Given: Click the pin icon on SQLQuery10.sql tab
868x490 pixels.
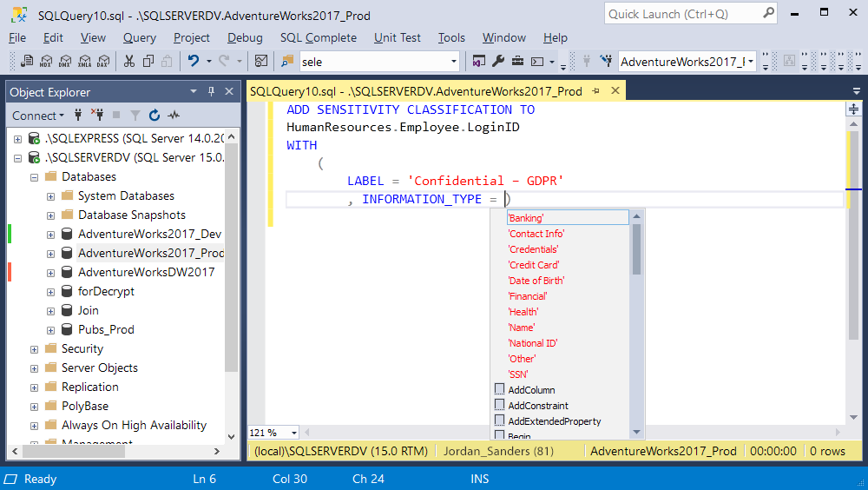Looking at the screenshot, I should 595,90.
